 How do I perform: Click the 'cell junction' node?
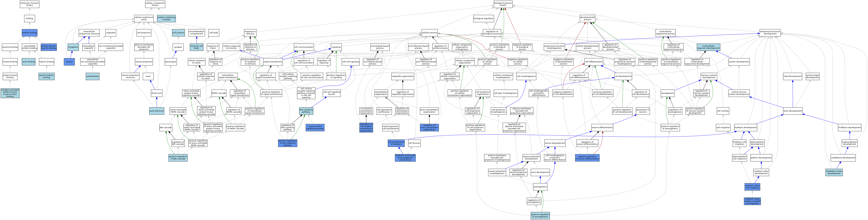[178, 33]
